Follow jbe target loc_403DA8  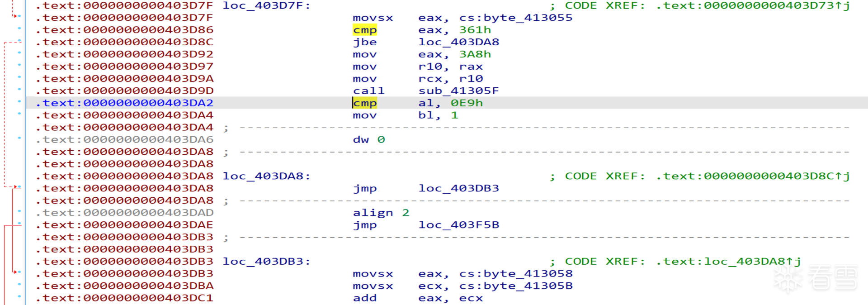pos(459,43)
